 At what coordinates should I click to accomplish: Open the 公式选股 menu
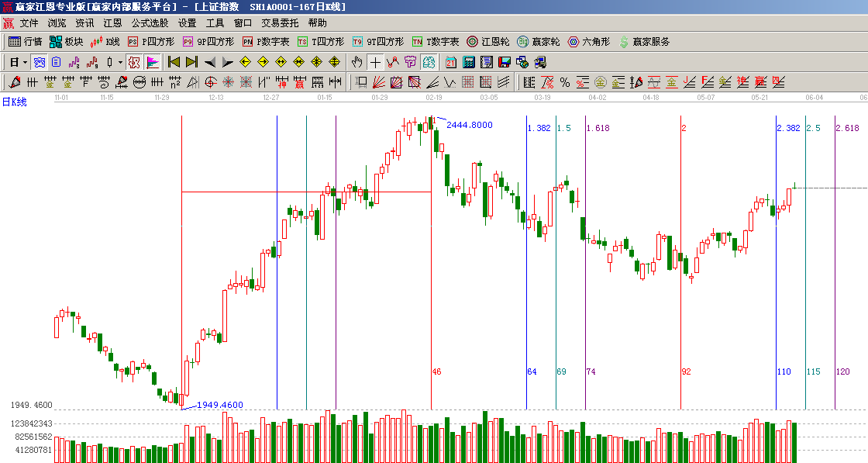coord(150,23)
